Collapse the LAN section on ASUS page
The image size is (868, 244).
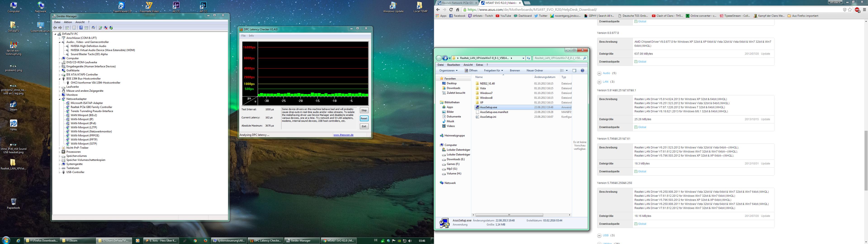pos(599,82)
